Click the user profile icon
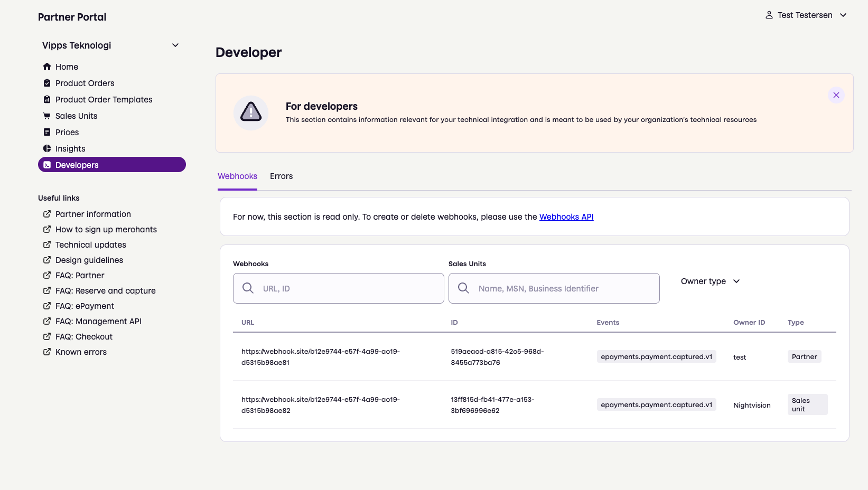The width and height of the screenshot is (868, 490). click(x=769, y=15)
